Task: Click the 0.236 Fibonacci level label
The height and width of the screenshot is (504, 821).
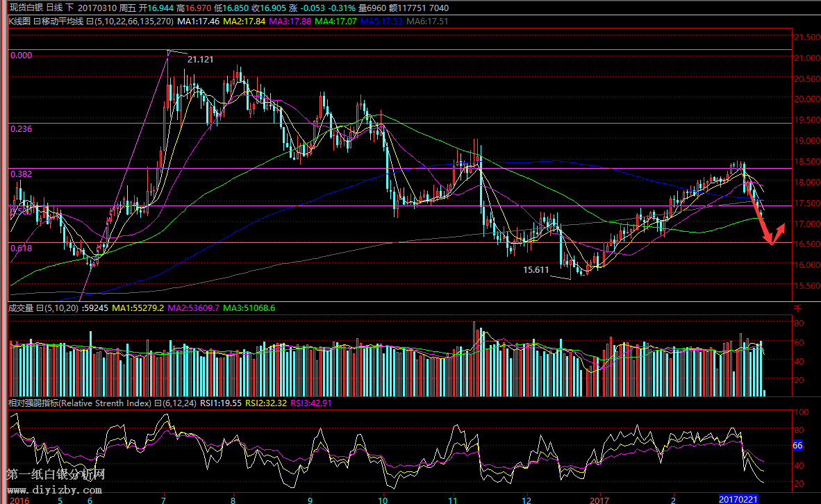Action: (x=20, y=128)
